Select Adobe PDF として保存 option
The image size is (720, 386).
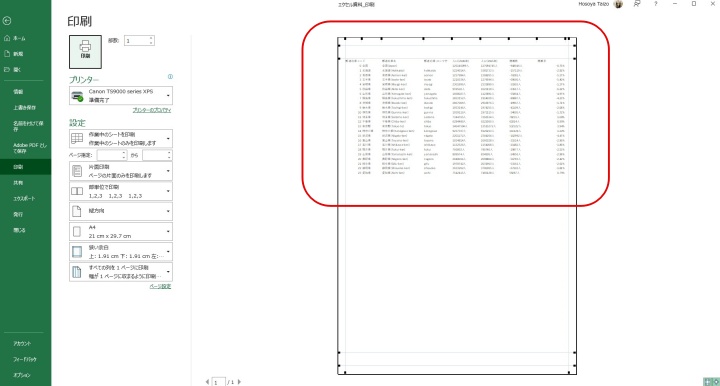pos(26,148)
